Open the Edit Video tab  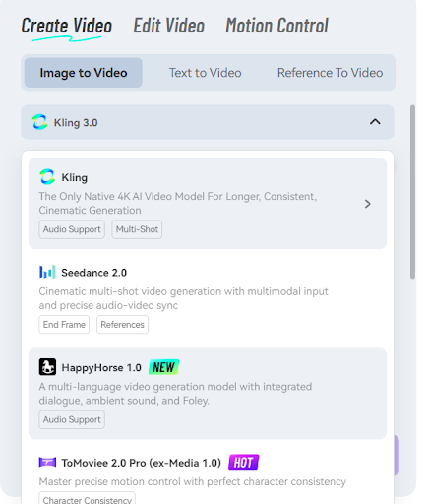(169, 26)
